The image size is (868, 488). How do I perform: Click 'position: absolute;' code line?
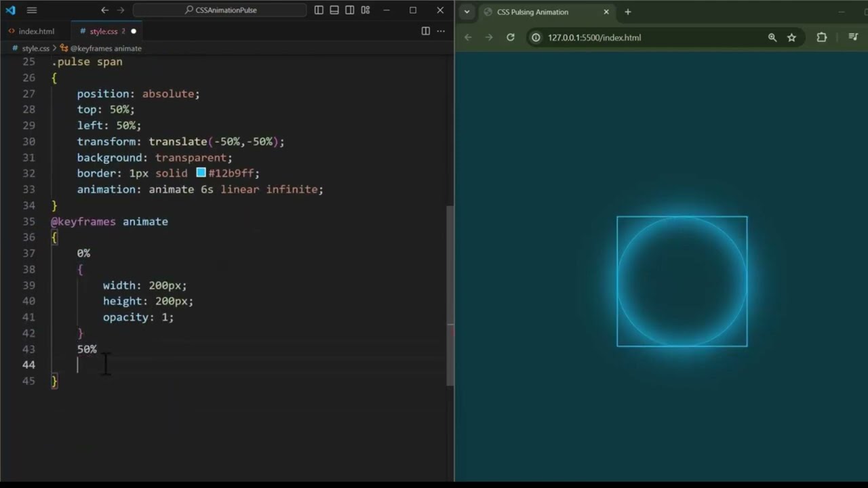[138, 94]
